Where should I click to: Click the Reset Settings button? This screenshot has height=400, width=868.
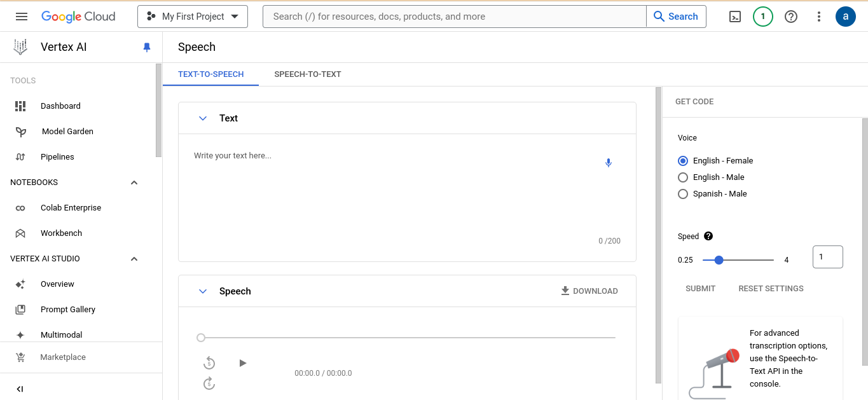(x=771, y=289)
